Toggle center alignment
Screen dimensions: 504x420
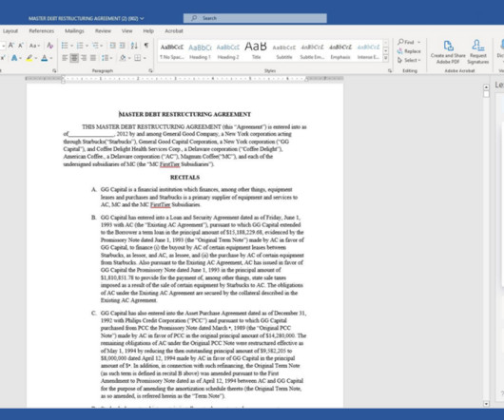click(x=74, y=58)
